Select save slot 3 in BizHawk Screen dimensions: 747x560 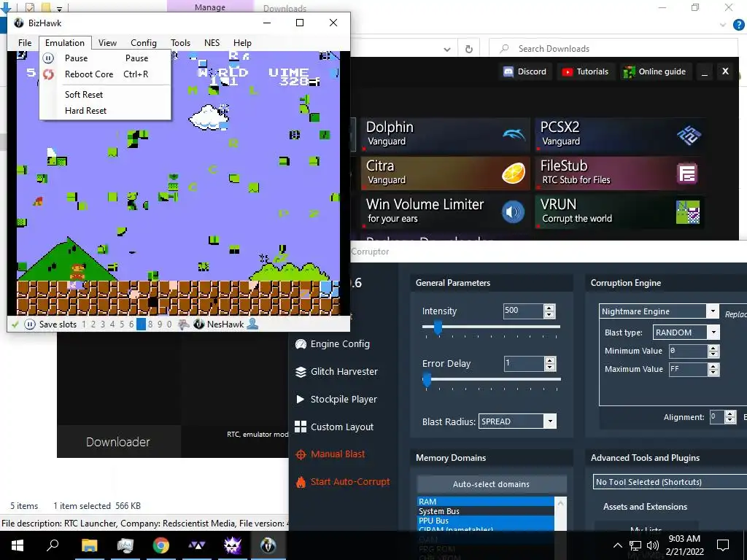point(102,324)
